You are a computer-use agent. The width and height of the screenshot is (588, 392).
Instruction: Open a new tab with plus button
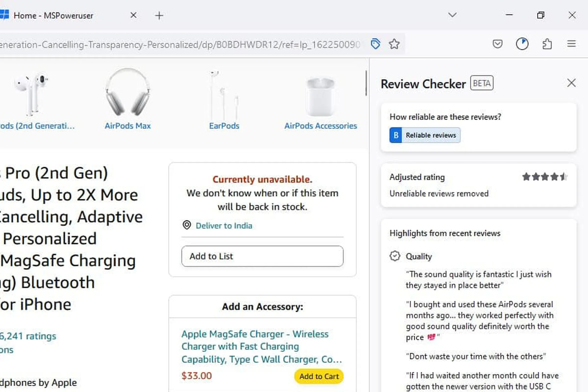click(x=159, y=15)
